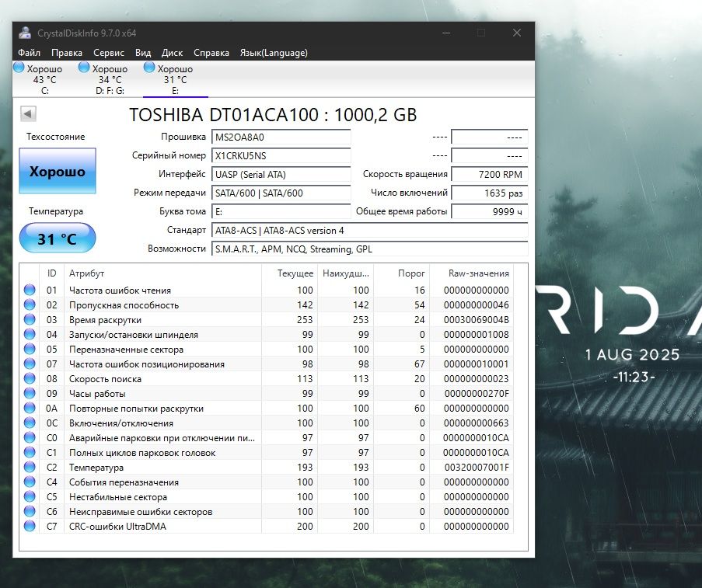Select the Часы работы attribute row
The image size is (702, 588).
pyautogui.click(x=267, y=393)
